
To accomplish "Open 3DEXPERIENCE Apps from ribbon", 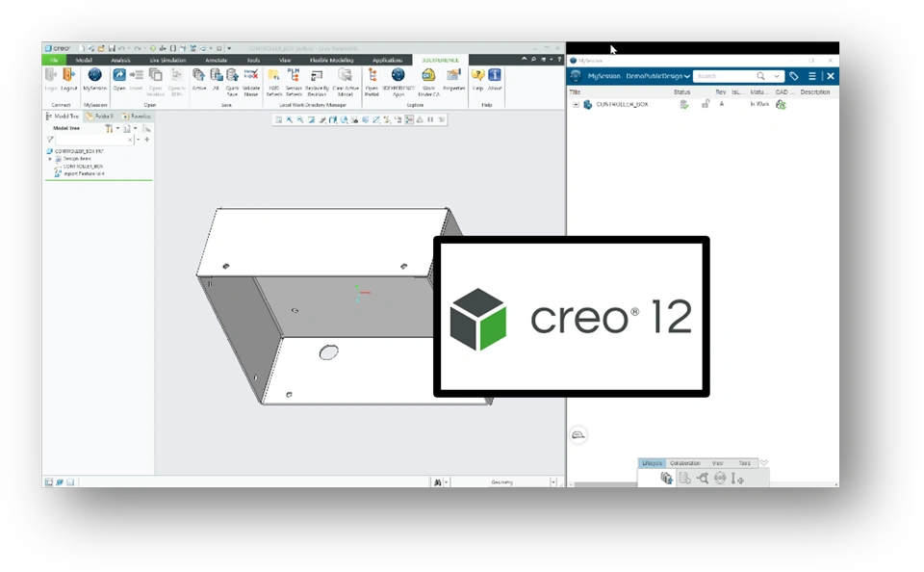I will 398,75.
